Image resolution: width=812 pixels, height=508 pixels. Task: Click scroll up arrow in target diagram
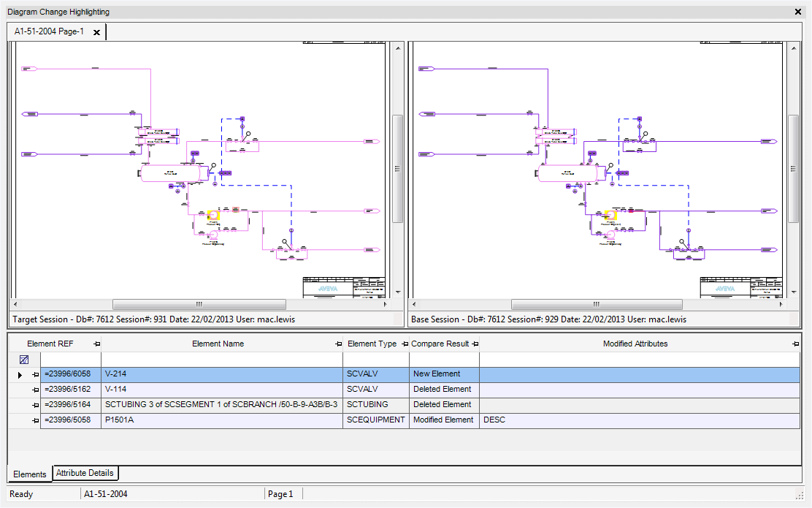coord(398,48)
